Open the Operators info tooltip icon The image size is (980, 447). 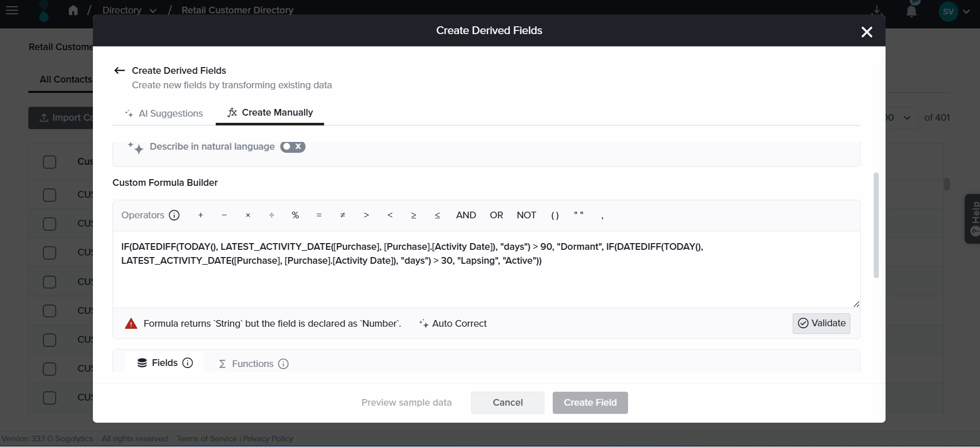click(174, 215)
